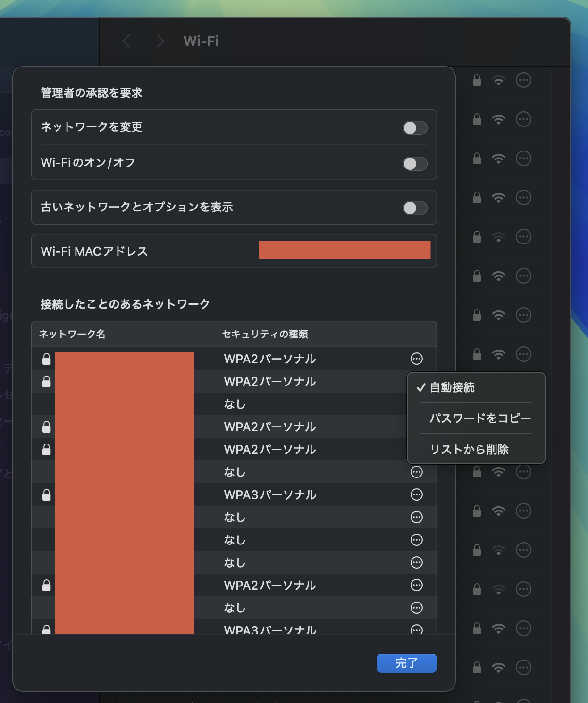Click the forward chevron next to Wi-Fi title
Screen dimensions: 588x703
click(160, 42)
